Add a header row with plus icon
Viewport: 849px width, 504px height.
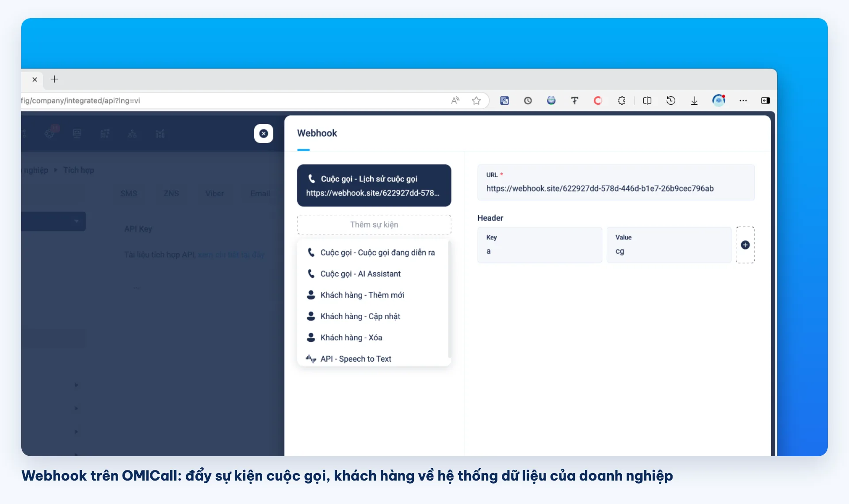point(745,245)
